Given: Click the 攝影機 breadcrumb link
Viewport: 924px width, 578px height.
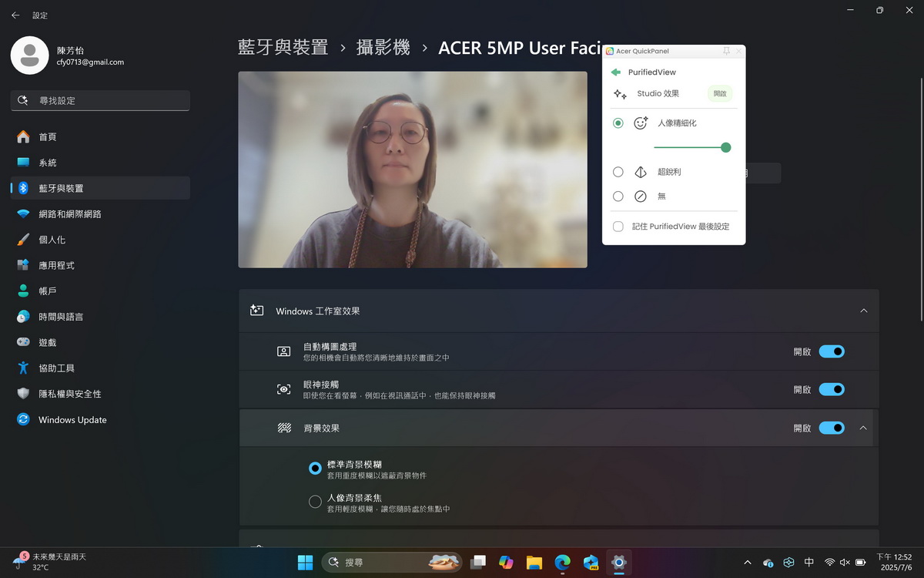Looking at the screenshot, I should (383, 48).
